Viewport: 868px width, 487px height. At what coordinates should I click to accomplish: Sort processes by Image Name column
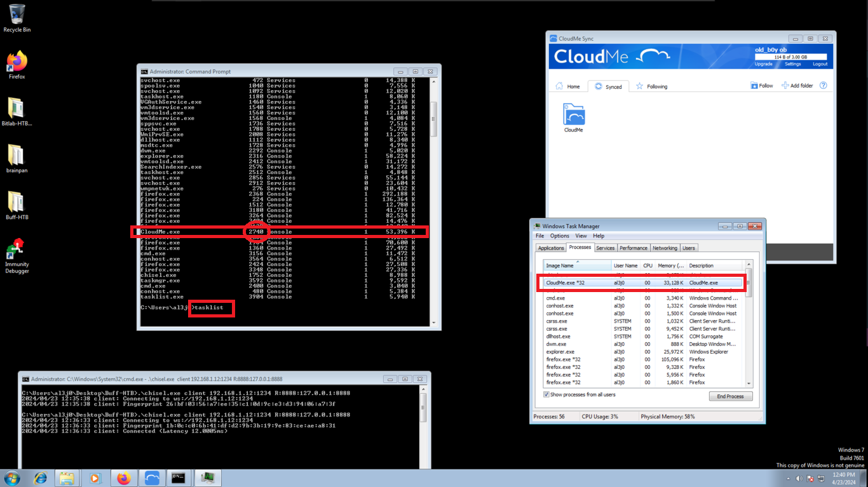pos(577,265)
